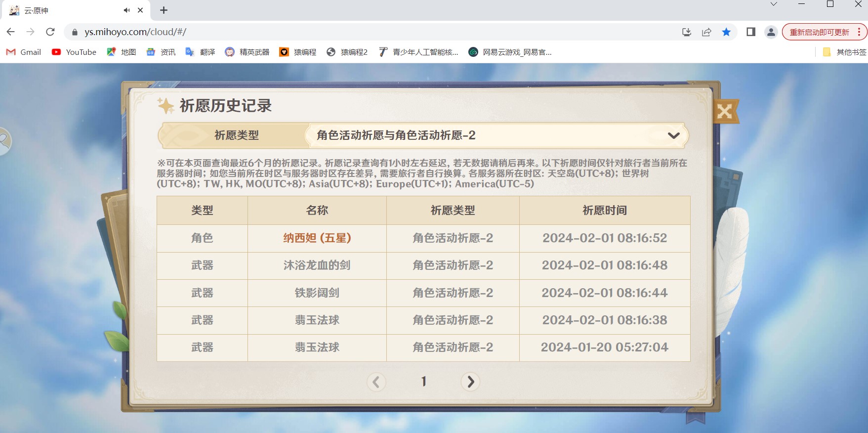Open the wish type dropdown
The height and width of the screenshot is (433, 868).
pyautogui.click(x=496, y=135)
